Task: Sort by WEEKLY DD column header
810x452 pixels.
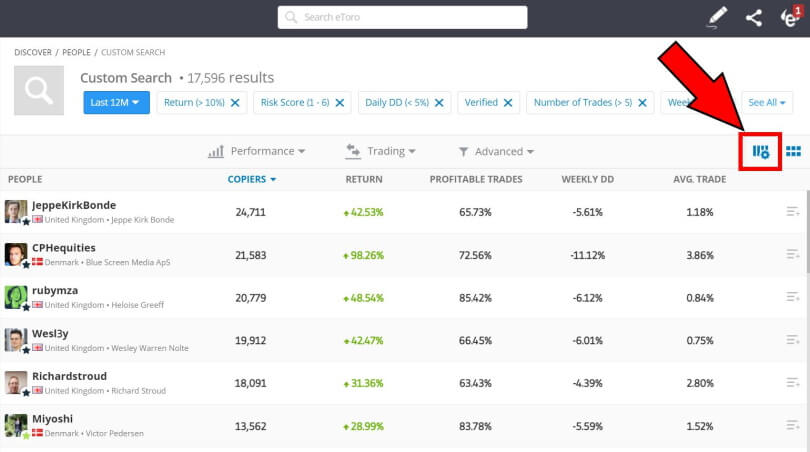Action: pos(587,179)
